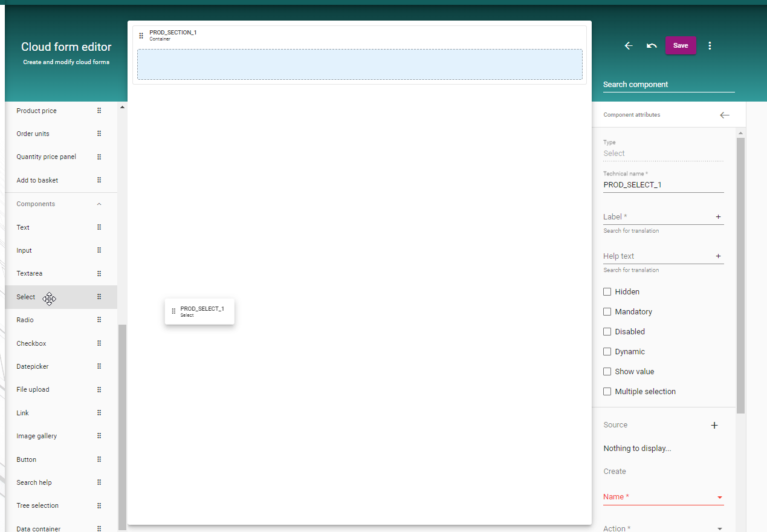
Task: Click the Search component field
Action: [x=668, y=85]
